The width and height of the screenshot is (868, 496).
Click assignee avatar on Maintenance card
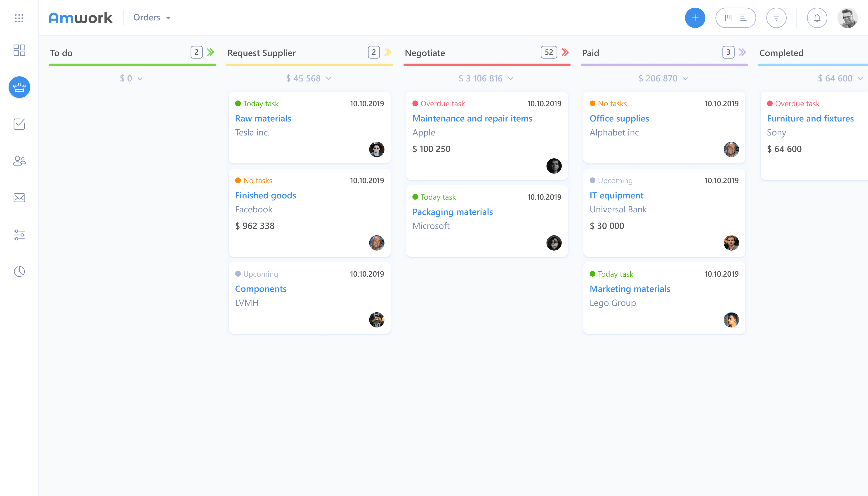(554, 166)
